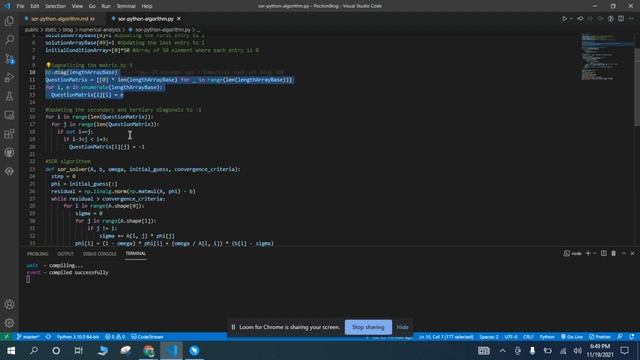
Task: Open the Run and Debug view
Action: click(9, 77)
